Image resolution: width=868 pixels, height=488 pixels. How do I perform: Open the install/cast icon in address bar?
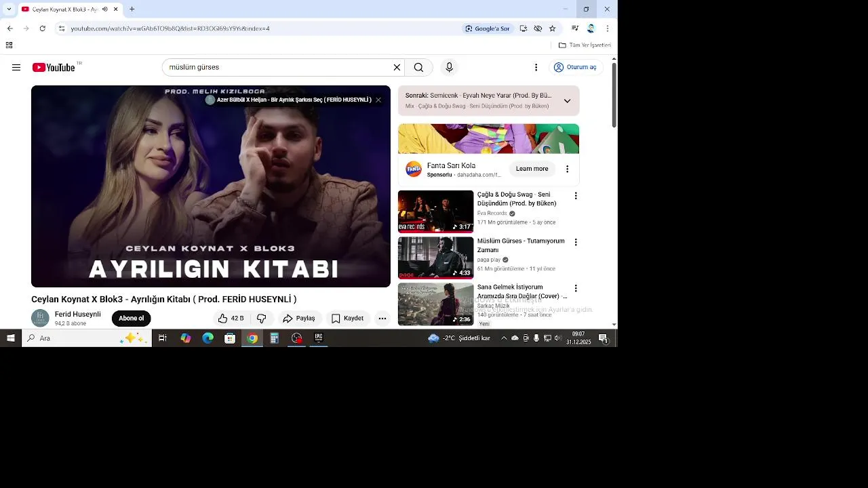pyautogui.click(x=523, y=28)
